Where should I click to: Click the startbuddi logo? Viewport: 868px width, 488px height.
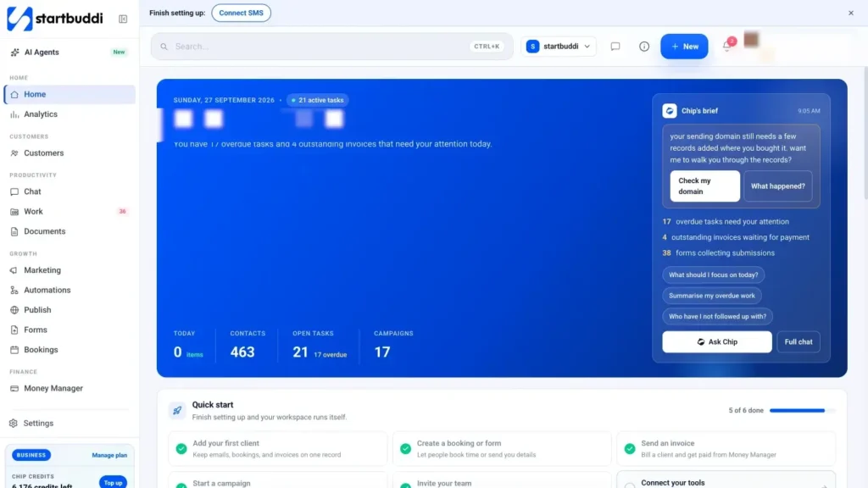(x=55, y=19)
